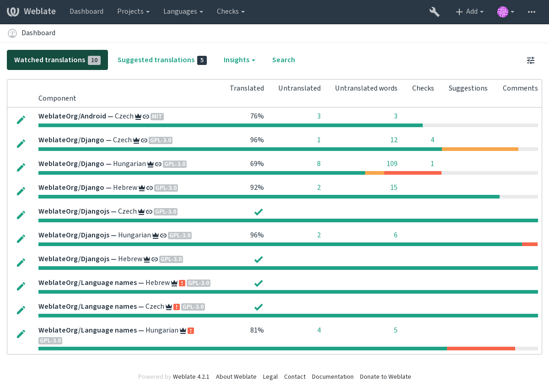Click untranslated words 6 for Djangojs Hungarian
The width and height of the screenshot is (549, 392).
396,235
